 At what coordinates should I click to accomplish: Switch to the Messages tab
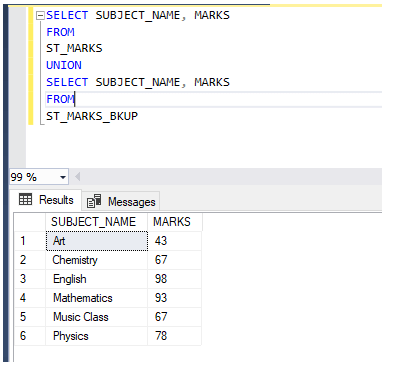click(121, 202)
